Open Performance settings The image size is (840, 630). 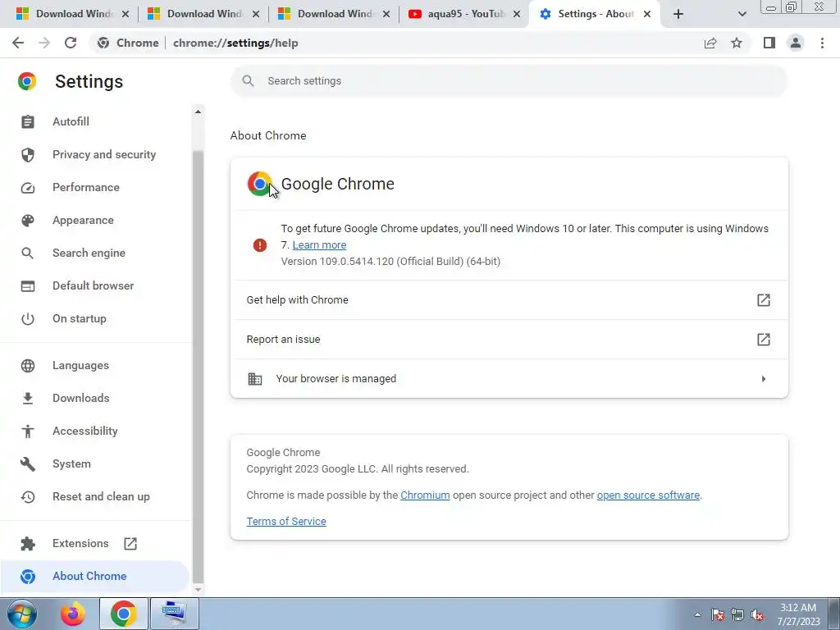[x=85, y=188]
